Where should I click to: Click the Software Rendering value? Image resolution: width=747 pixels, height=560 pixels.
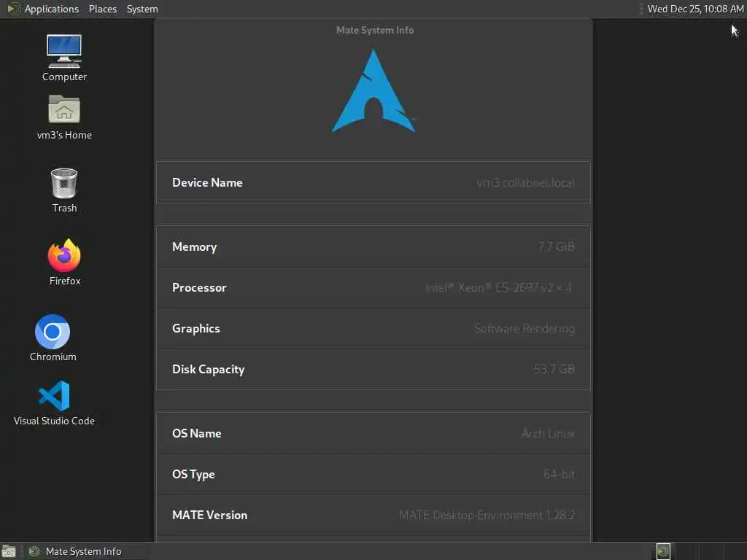[x=525, y=329]
